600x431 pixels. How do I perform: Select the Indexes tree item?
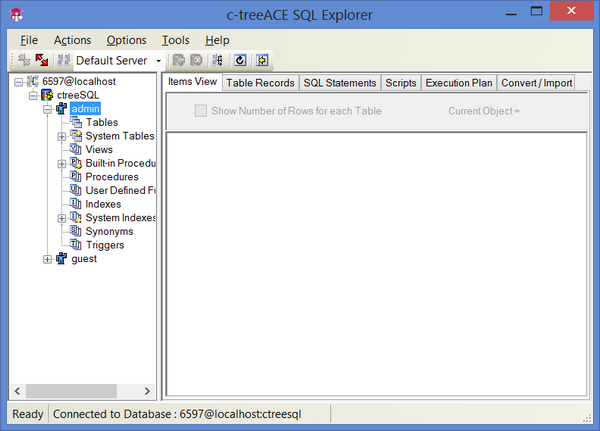[103, 204]
